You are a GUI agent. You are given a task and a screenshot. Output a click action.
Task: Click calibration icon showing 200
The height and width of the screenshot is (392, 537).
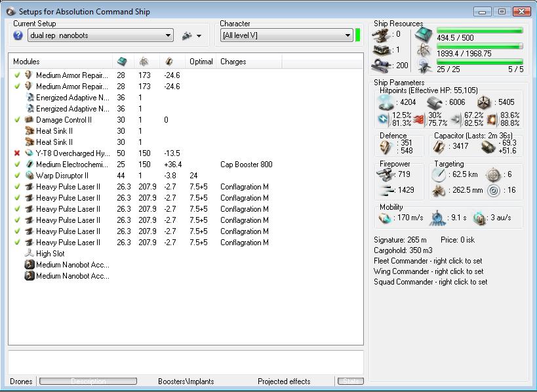(x=381, y=66)
